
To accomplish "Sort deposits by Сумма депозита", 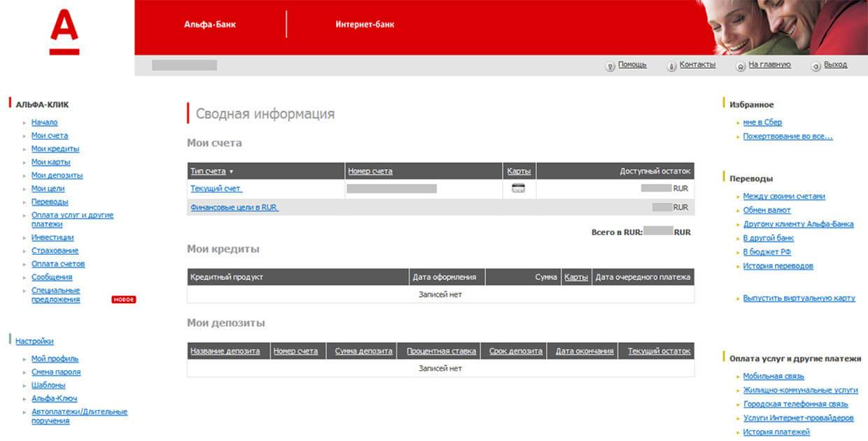I will (x=364, y=351).
